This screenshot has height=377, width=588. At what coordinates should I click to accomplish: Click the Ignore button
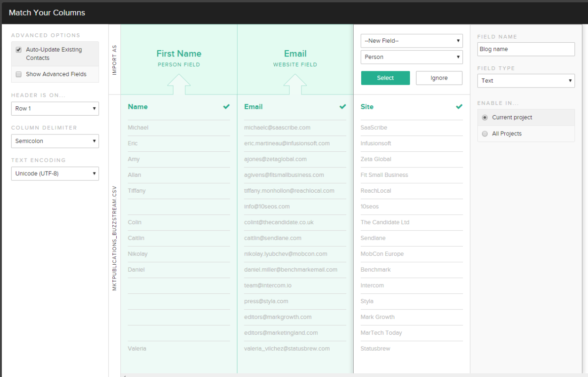(439, 78)
